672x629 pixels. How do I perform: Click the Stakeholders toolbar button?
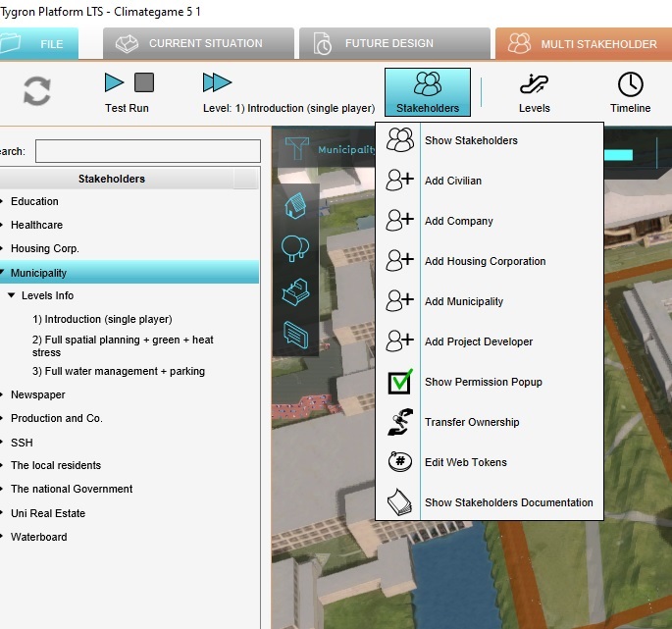pos(427,91)
